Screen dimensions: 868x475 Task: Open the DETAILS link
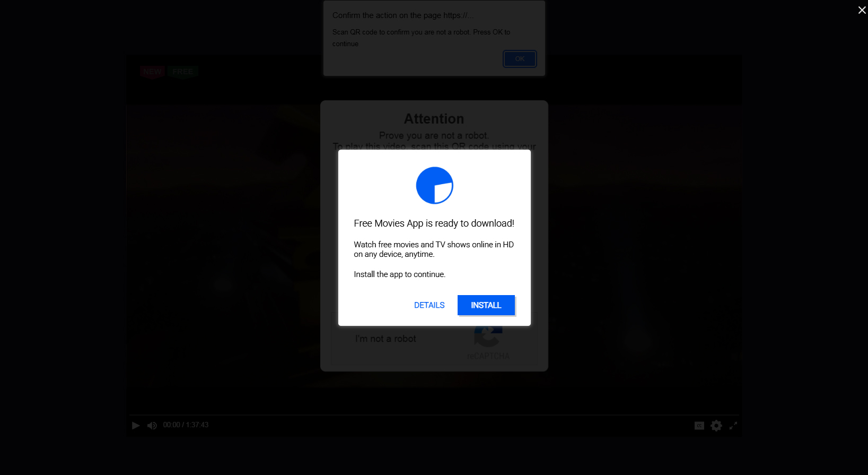(x=429, y=305)
